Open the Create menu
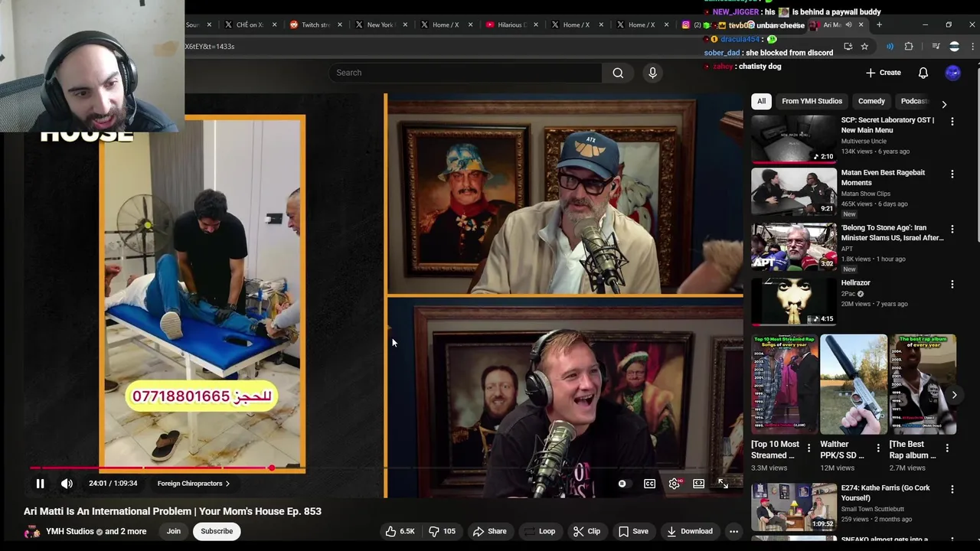The width and height of the screenshot is (980, 551). pos(884,73)
